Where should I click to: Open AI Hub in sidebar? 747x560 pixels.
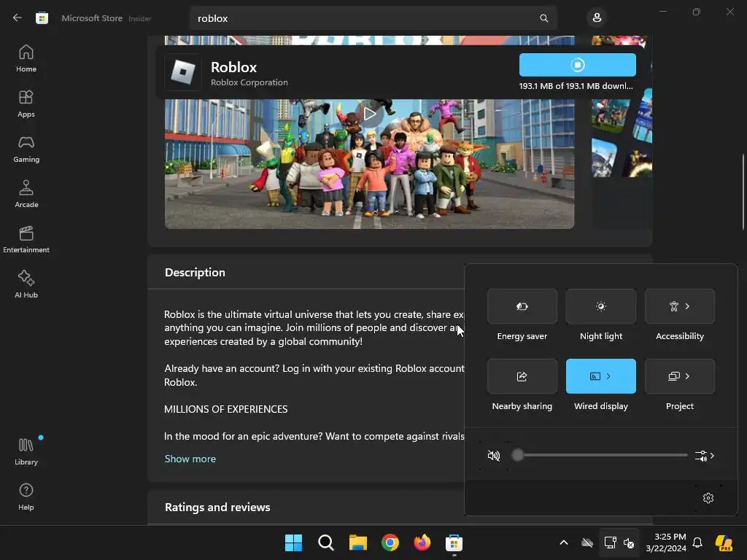click(26, 284)
